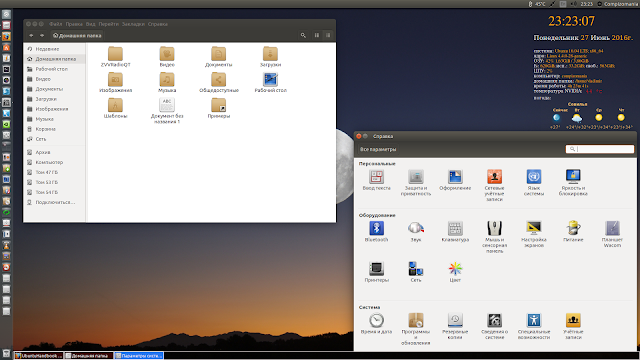Open the Перейти menu in file manager

click(109, 24)
